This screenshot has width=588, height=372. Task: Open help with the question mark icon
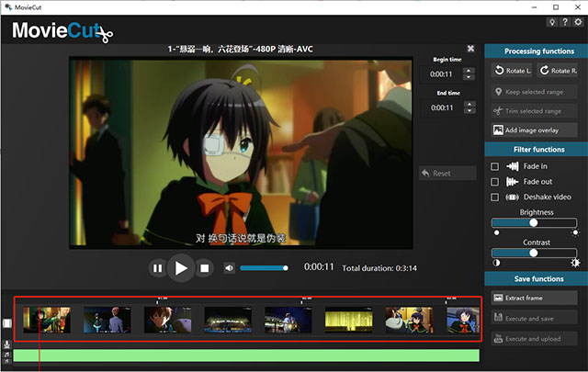point(563,23)
